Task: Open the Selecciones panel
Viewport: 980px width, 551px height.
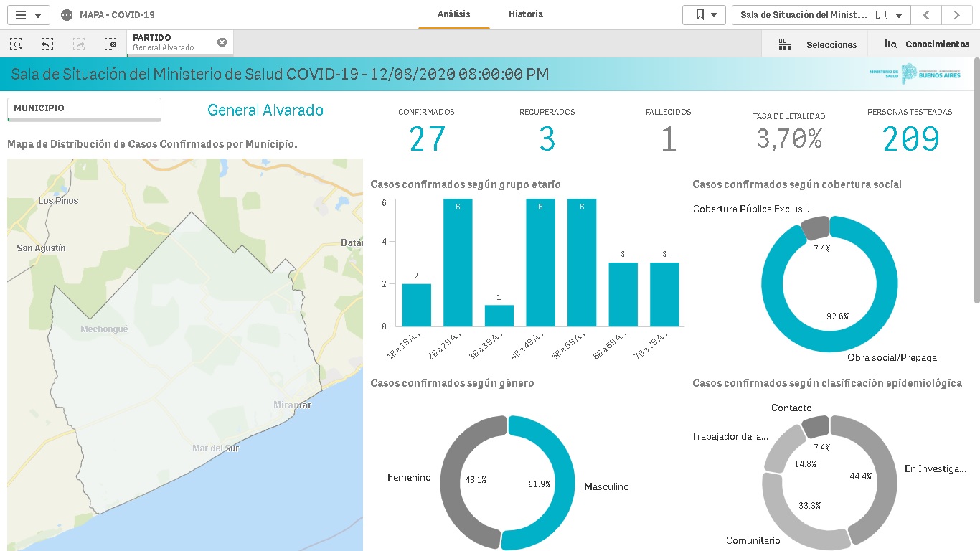Action: click(817, 44)
